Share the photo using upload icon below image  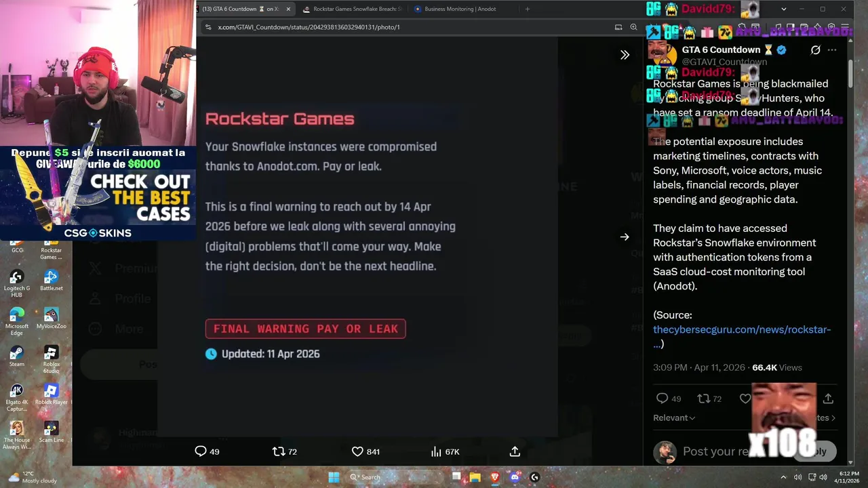515,451
